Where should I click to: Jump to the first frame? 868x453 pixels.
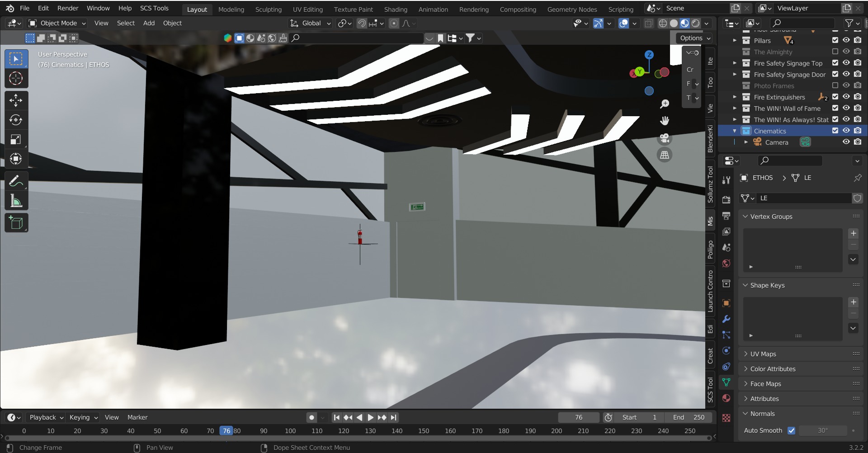click(336, 417)
